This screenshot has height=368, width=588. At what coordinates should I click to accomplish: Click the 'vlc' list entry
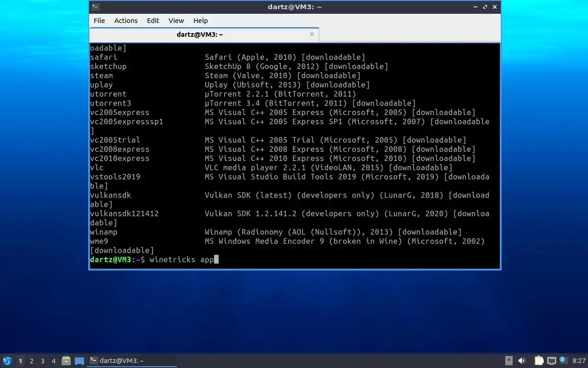click(96, 167)
